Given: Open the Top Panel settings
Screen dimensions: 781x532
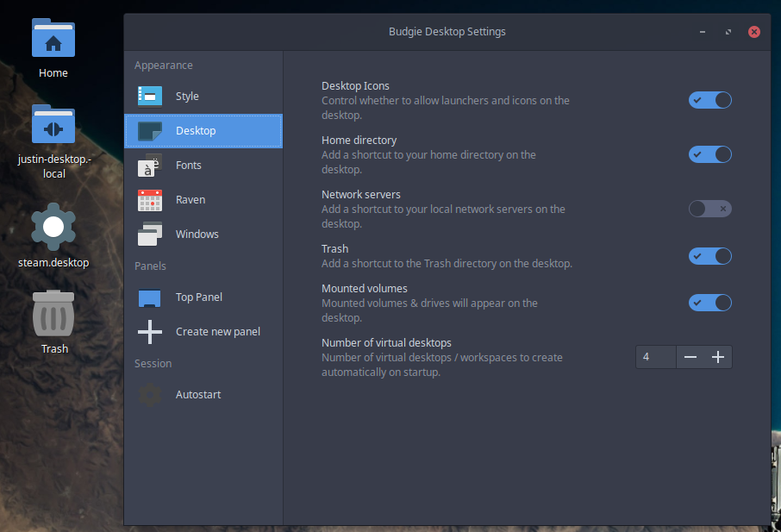Looking at the screenshot, I should click(203, 297).
